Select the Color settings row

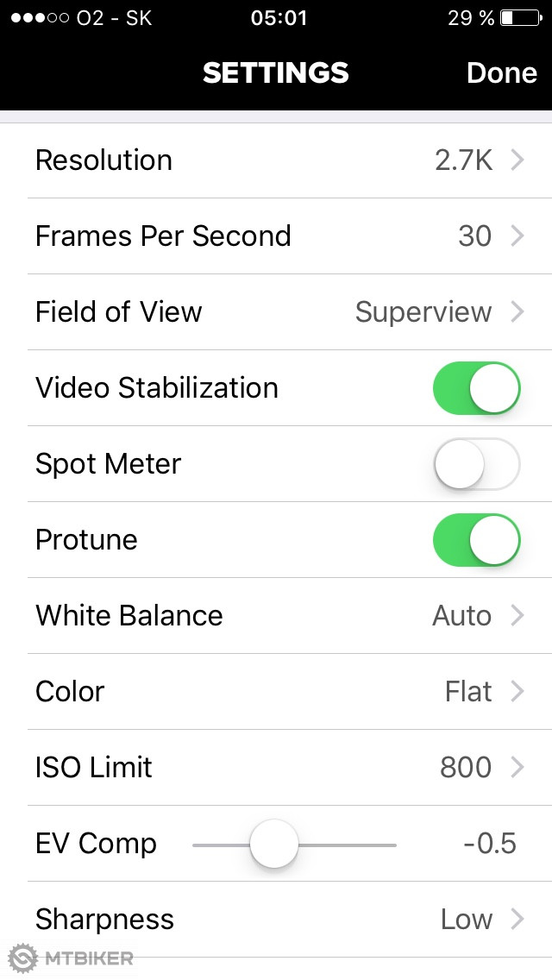[x=276, y=692]
